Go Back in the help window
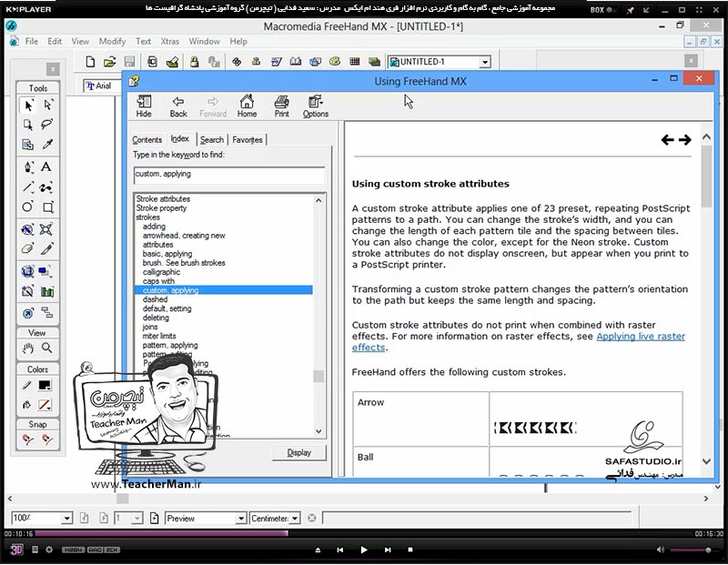 (x=178, y=106)
